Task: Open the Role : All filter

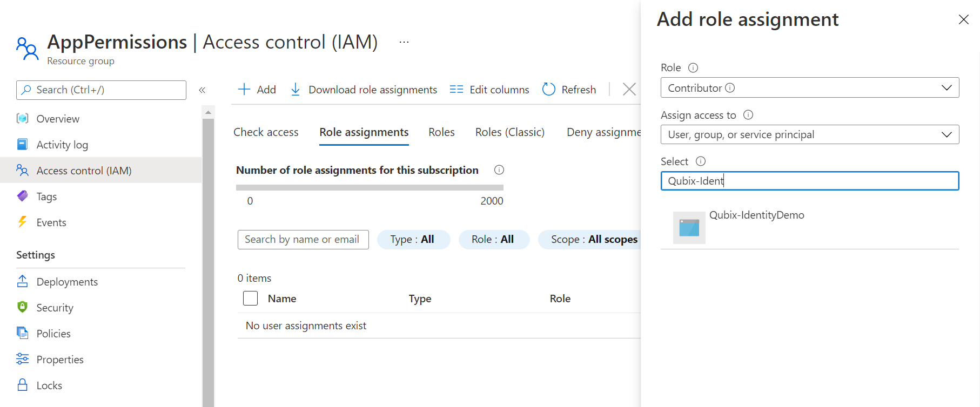Action: click(494, 239)
